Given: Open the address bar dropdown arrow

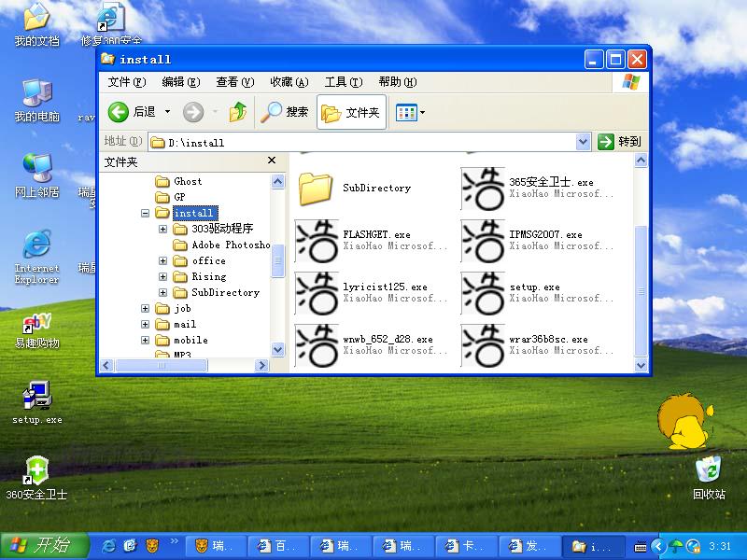Looking at the screenshot, I should pos(583,142).
